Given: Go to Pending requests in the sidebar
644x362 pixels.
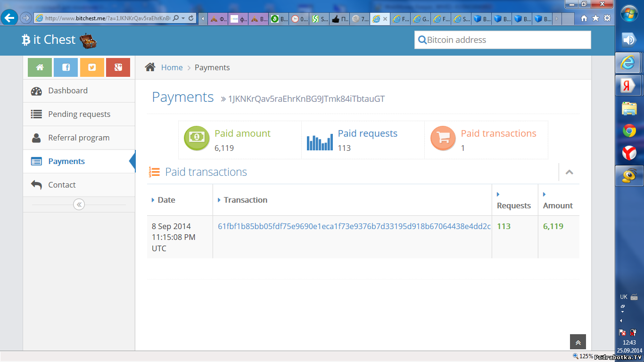Looking at the screenshot, I should coord(79,114).
